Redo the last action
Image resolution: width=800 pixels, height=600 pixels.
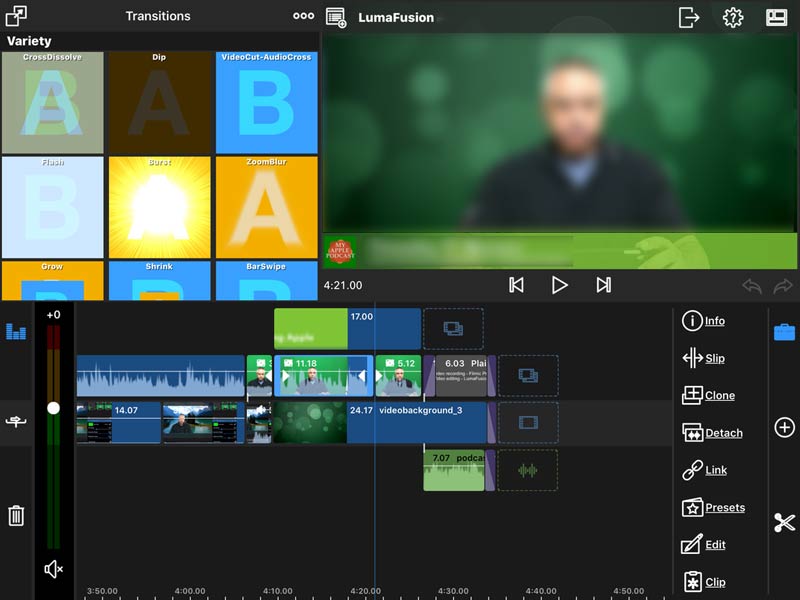(x=783, y=286)
